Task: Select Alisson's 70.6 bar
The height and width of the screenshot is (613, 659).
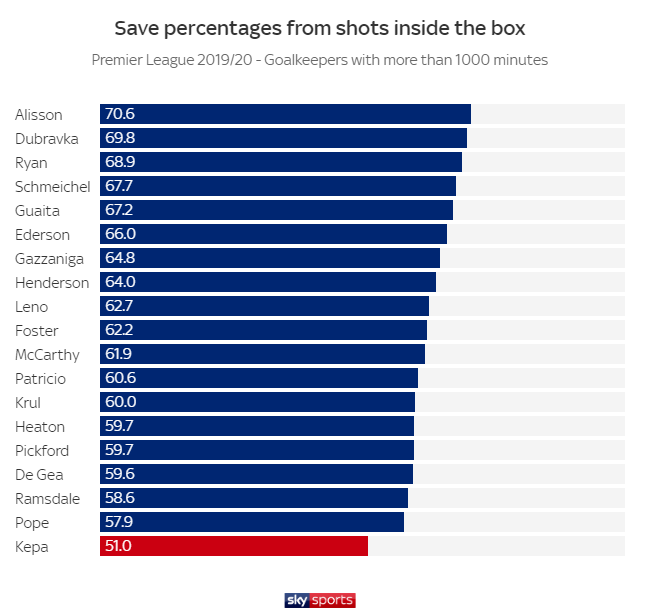Action: (x=285, y=114)
